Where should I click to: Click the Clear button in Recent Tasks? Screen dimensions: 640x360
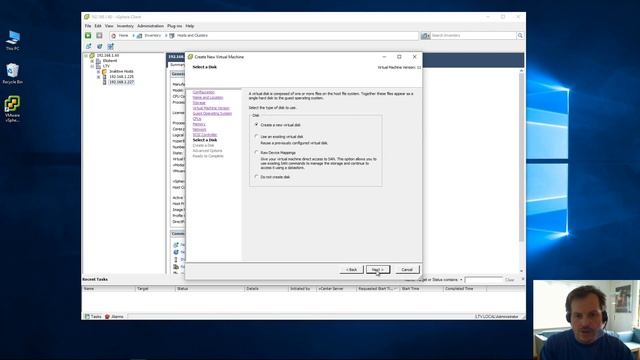509,280
